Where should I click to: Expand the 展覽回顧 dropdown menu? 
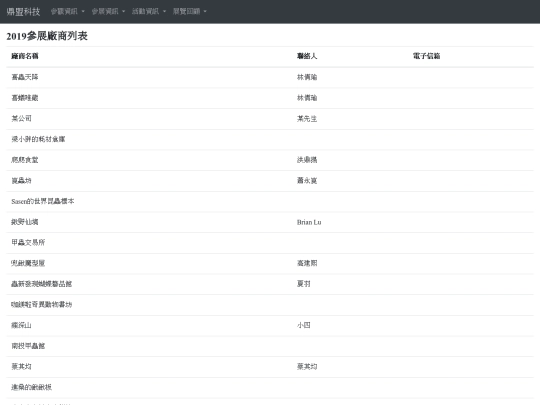click(x=189, y=11)
